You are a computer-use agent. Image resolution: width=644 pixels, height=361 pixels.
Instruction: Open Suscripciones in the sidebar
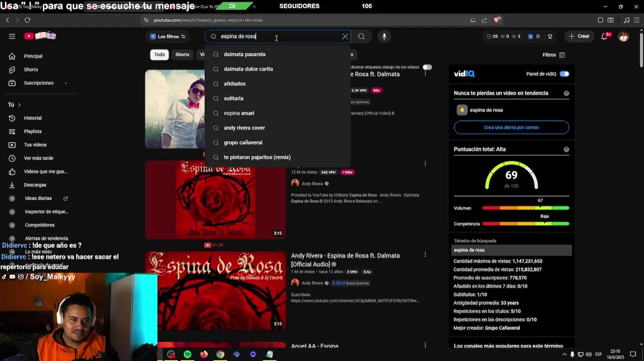tap(38, 83)
